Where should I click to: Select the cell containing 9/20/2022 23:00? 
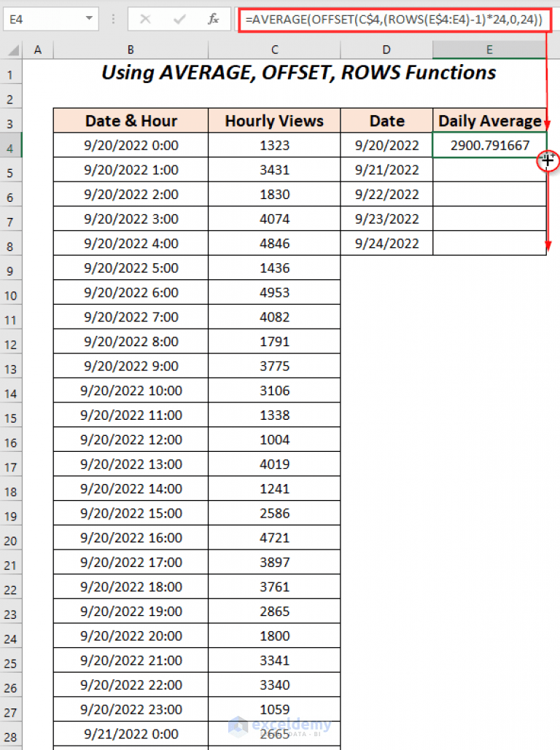coord(131,709)
